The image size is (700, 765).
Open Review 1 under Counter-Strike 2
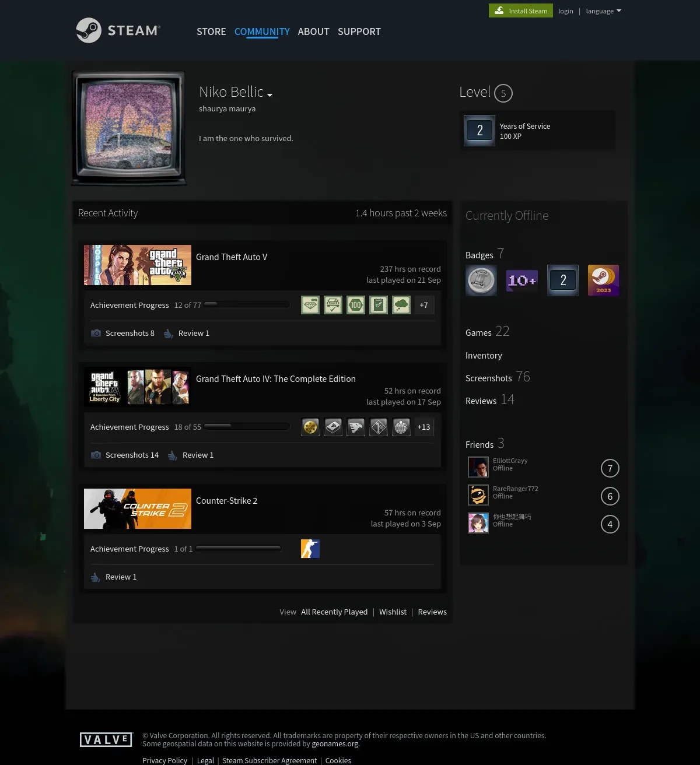(121, 577)
